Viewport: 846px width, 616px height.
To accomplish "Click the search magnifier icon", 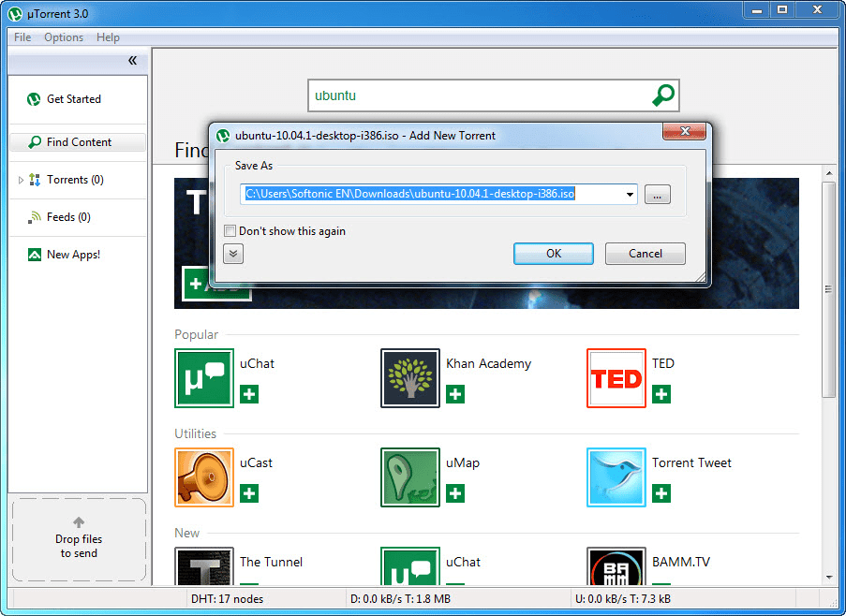I will pyautogui.click(x=663, y=95).
